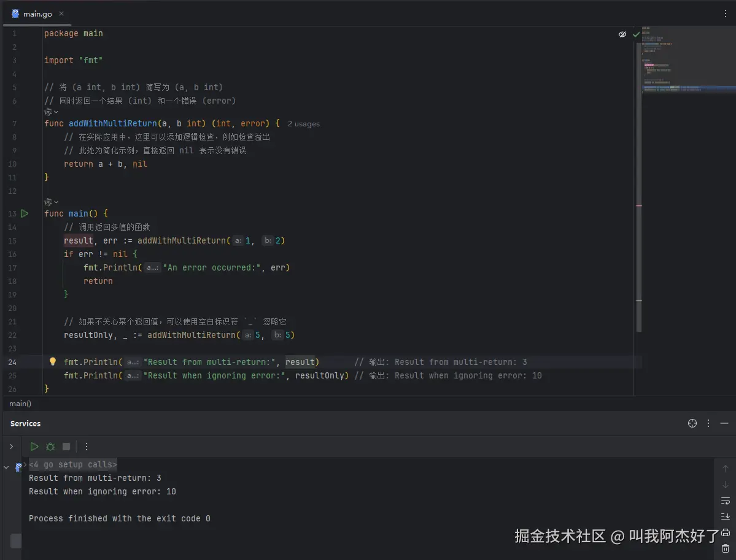
Task: Click console line 'Result from multi-return: 3'
Action: point(95,478)
